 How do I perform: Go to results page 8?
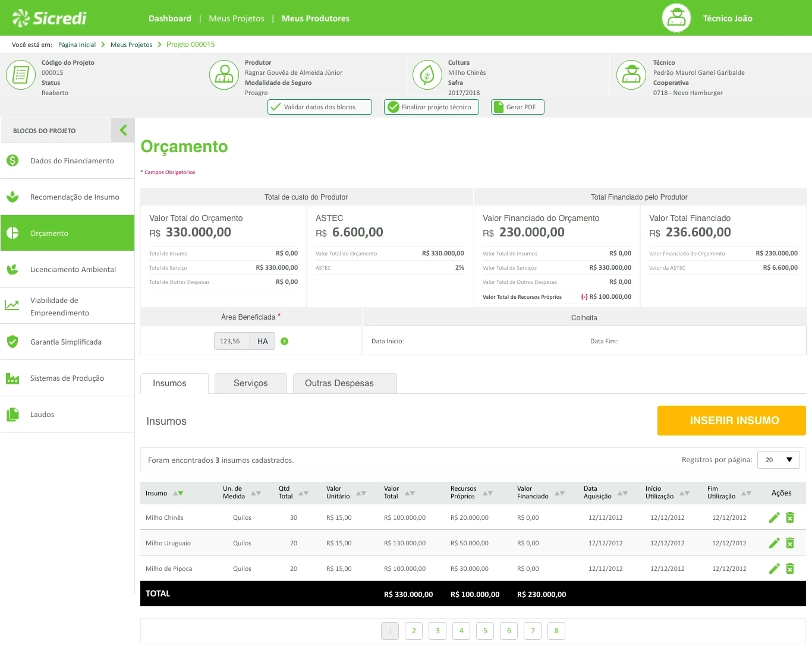[x=556, y=631]
